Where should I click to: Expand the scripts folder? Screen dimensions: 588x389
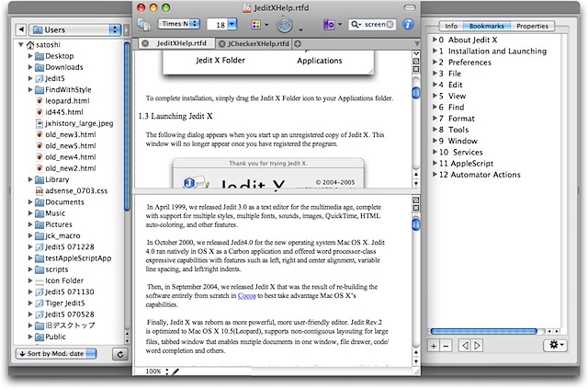30,269
